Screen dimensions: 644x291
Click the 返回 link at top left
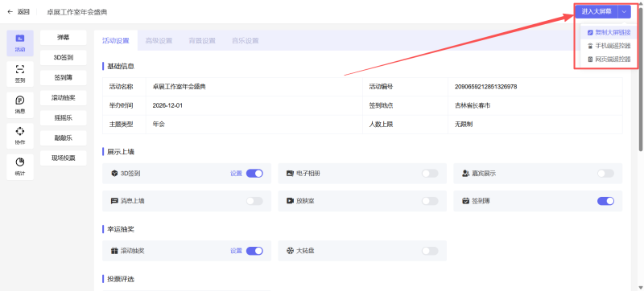pos(23,12)
